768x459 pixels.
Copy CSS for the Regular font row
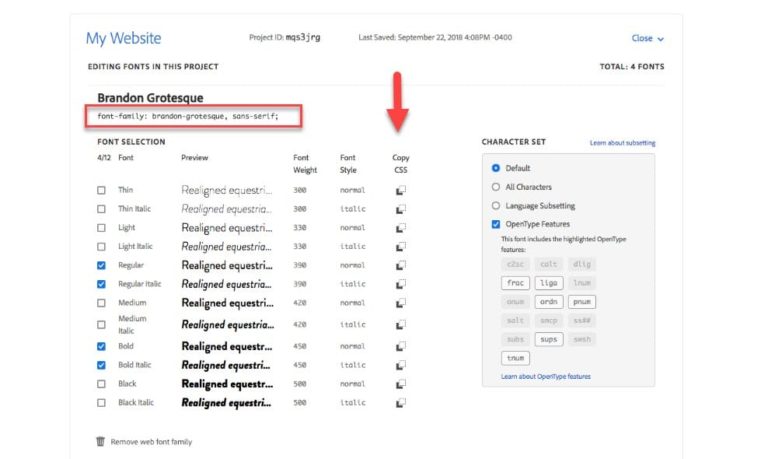coord(401,266)
